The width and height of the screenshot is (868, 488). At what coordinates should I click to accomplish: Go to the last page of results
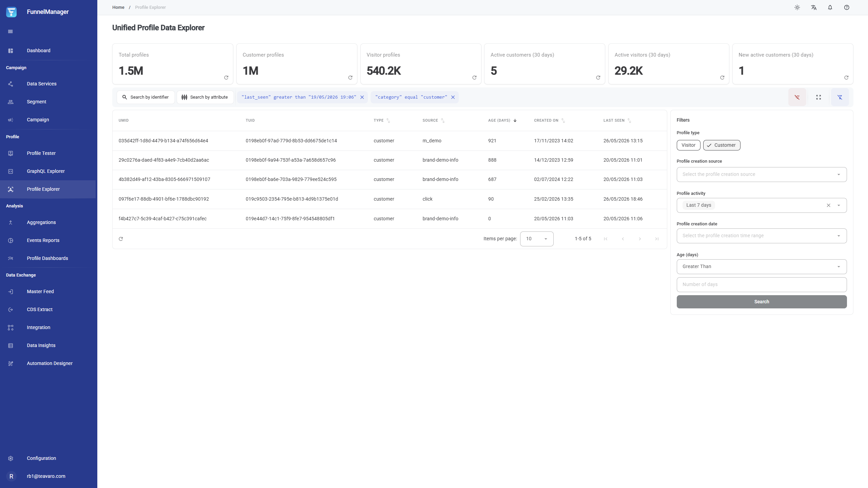(657, 239)
